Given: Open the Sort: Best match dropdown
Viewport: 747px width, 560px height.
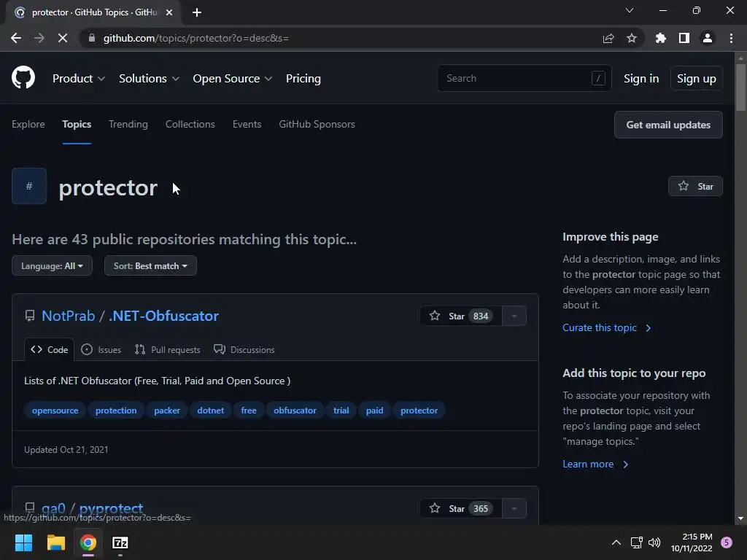Looking at the screenshot, I should (150, 265).
